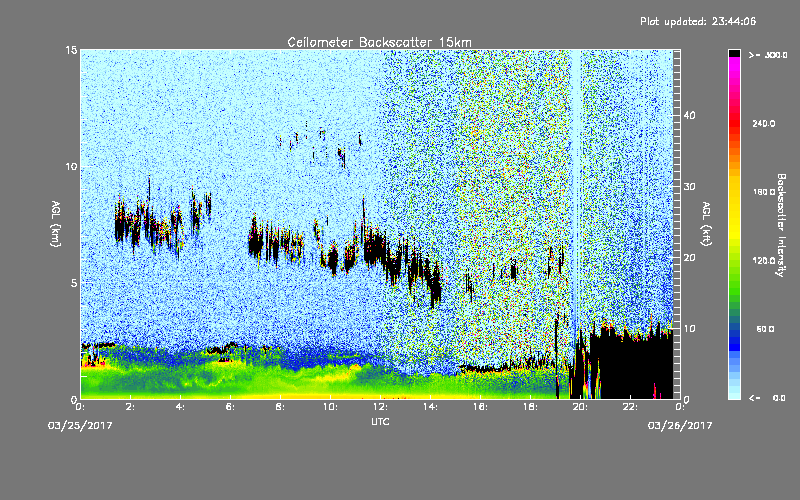Click the 20: hour tick label
This screenshot has width=800, height=500.
point(580,407)
